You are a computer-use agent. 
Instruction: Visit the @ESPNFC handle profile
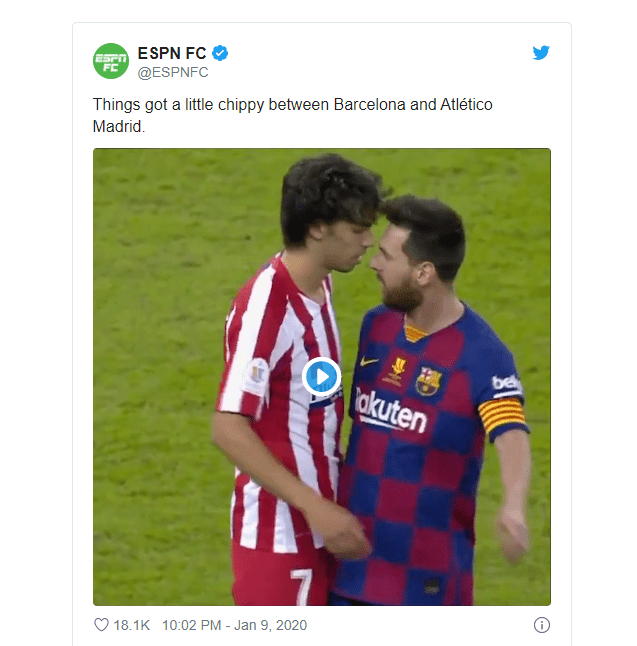tap(173, 73)
